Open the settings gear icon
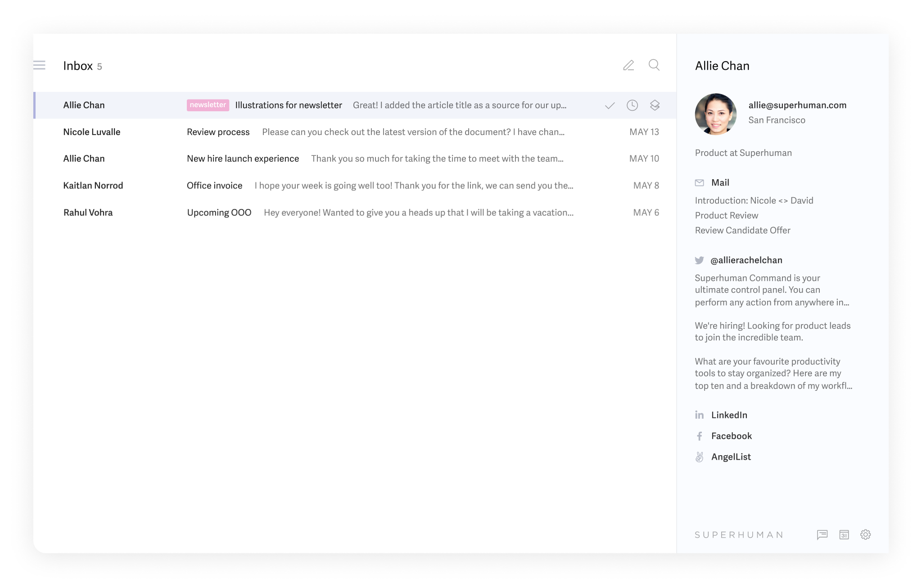 [865, 534]
